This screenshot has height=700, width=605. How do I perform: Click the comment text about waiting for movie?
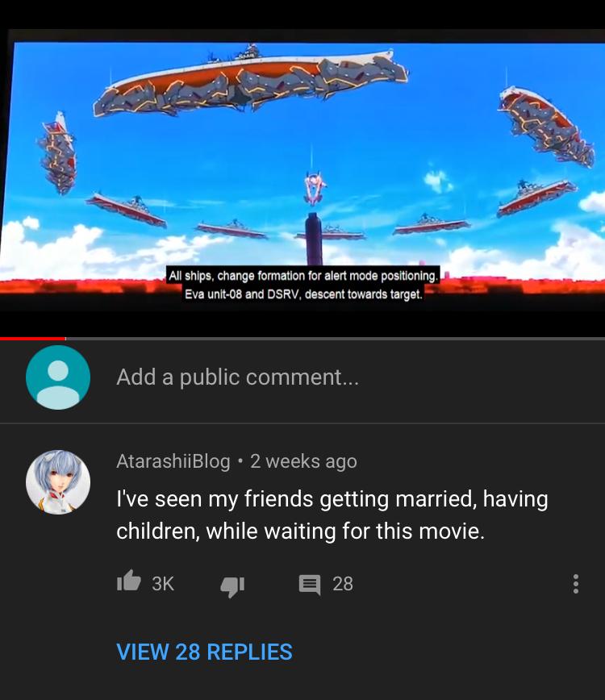(332, 515)
